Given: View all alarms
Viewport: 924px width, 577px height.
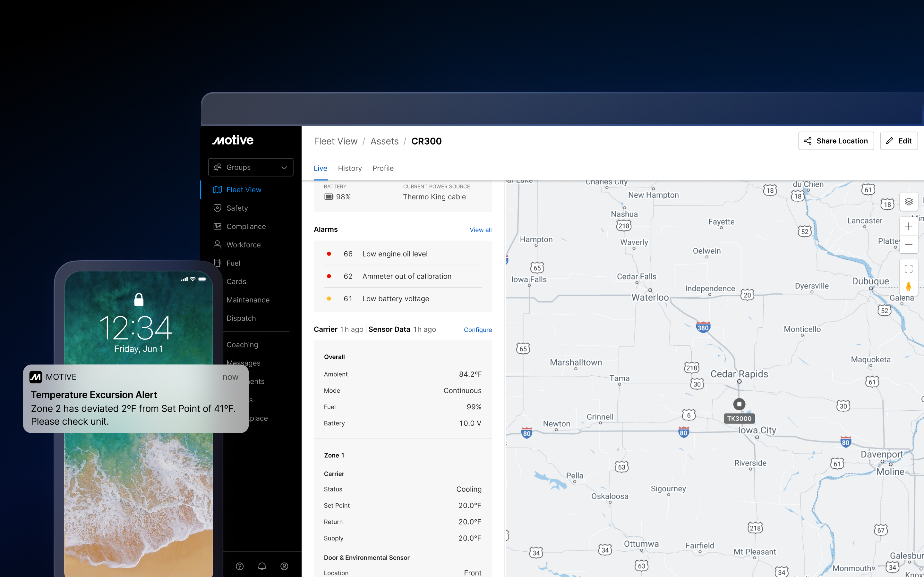Looking at the screenshot, I should click(x=480, y=230).
